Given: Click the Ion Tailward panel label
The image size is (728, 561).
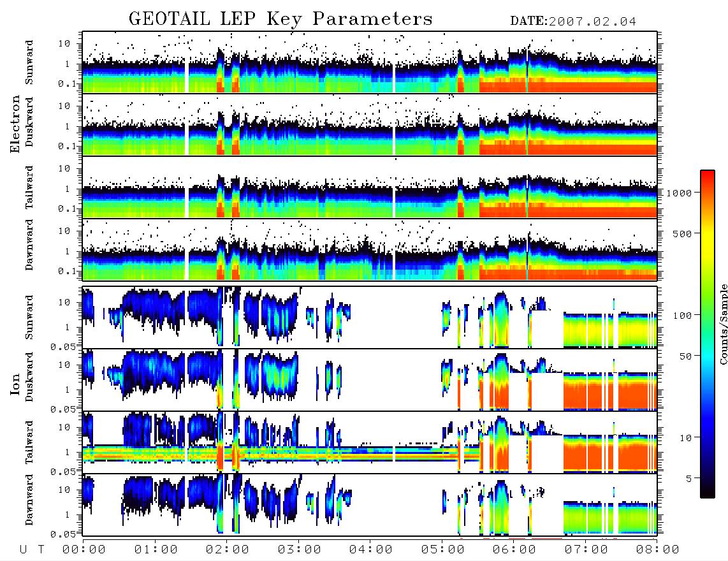Looking at the screenshot, I should (29, 442).
